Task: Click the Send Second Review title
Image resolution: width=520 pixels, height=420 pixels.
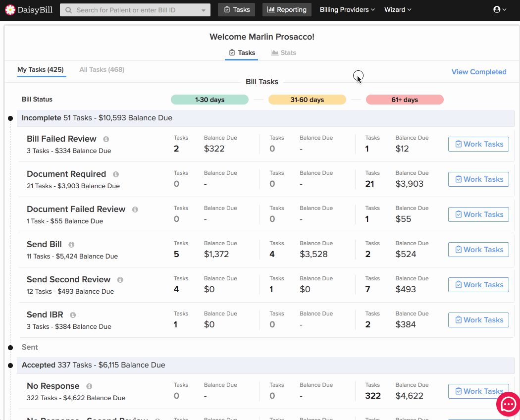Action: (68, 279)
